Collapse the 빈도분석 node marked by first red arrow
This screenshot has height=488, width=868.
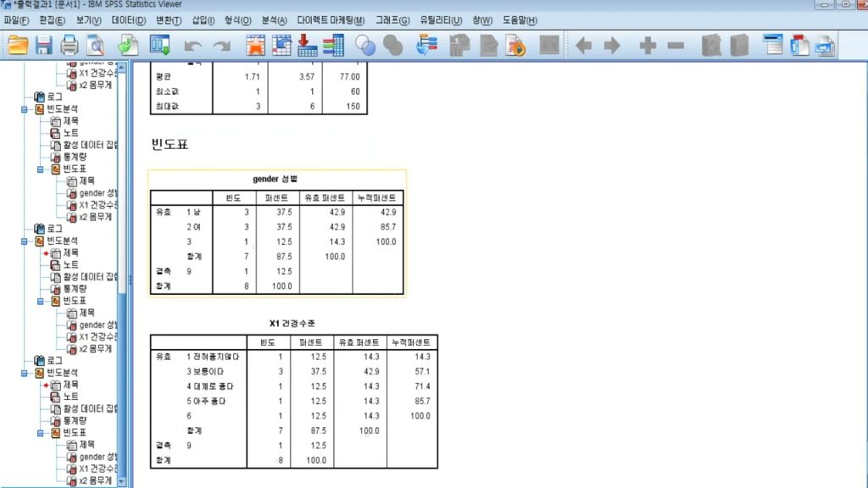point(27,241)
